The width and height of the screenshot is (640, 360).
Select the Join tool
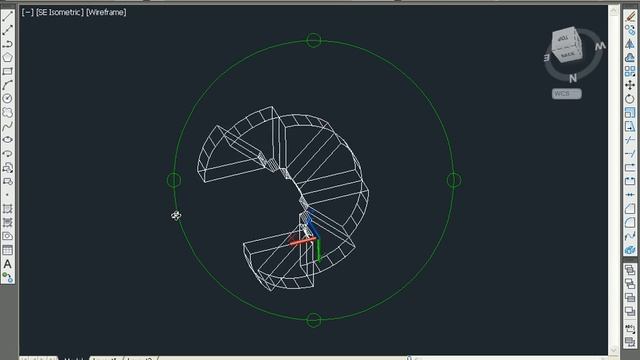[x=630, y=195]
